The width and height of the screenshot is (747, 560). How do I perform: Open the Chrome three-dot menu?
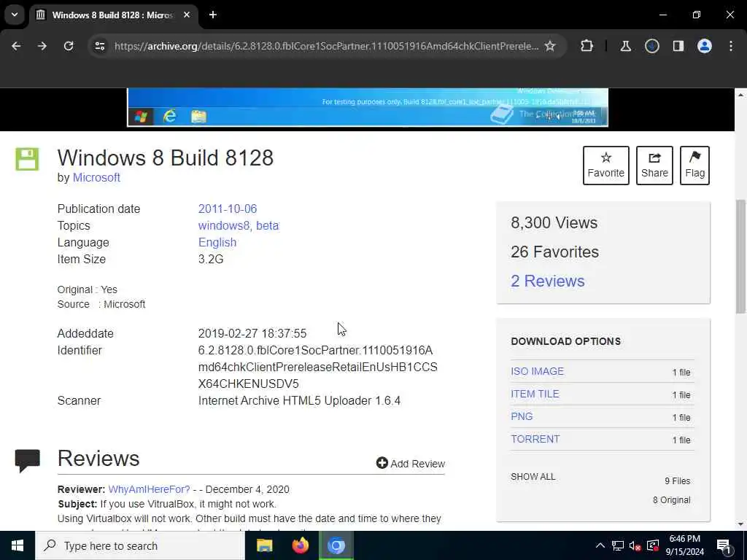coord(731,46)
